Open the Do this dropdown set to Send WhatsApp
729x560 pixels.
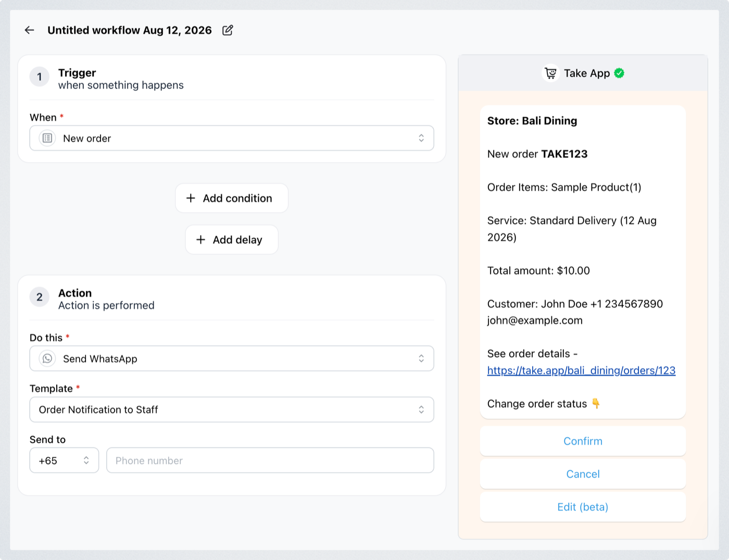[x=232, y=358]
